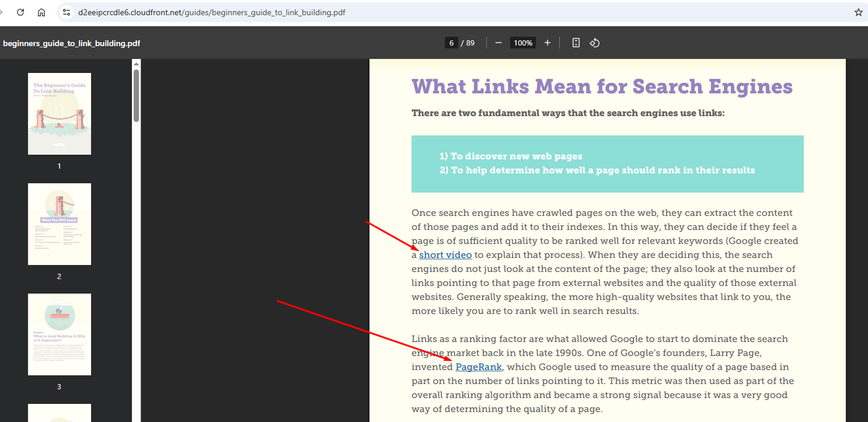The width and height of the screenshot is (868, 422).
Task: Click the label "2" under the second thumbnail
Action: pyautogui.click(x=59, y=277)
